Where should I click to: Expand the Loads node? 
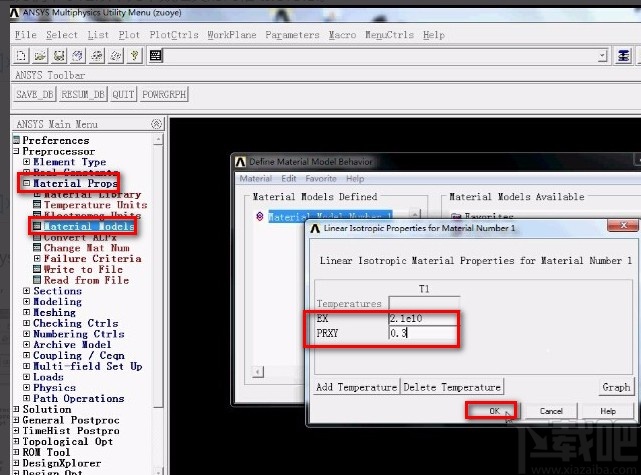tap(27, 376)
